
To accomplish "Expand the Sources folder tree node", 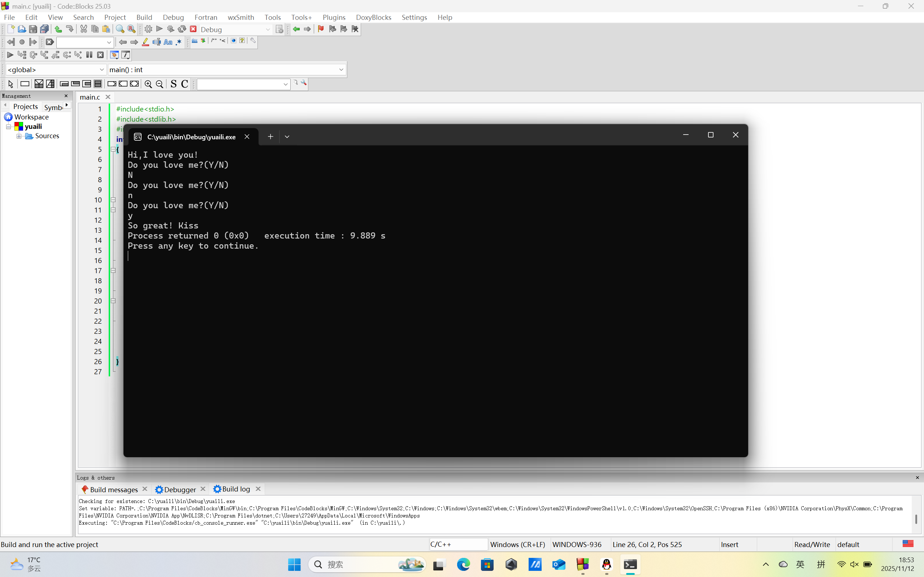I will pyautogui.click(x=19, y=136).
